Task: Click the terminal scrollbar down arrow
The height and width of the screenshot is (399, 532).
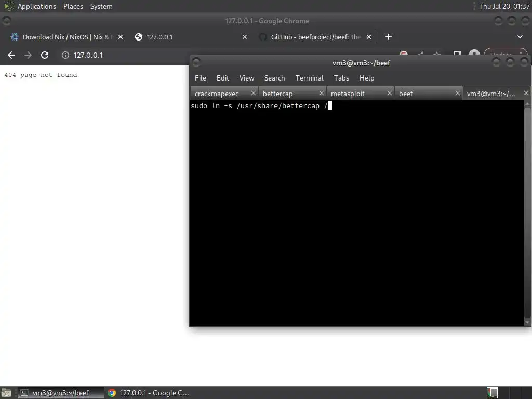Action: [527, 322]
